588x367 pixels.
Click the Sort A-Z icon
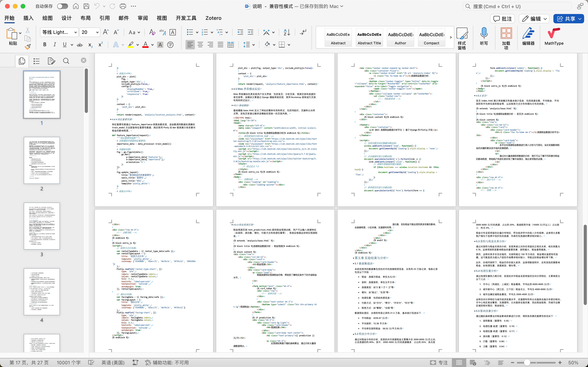(287, 32)
